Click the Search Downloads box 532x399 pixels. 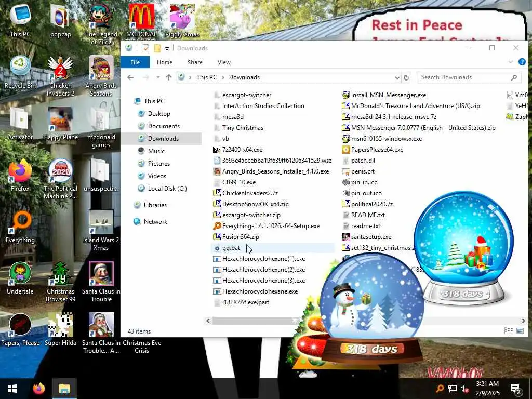pyautogui.click(x=469, y=77)
